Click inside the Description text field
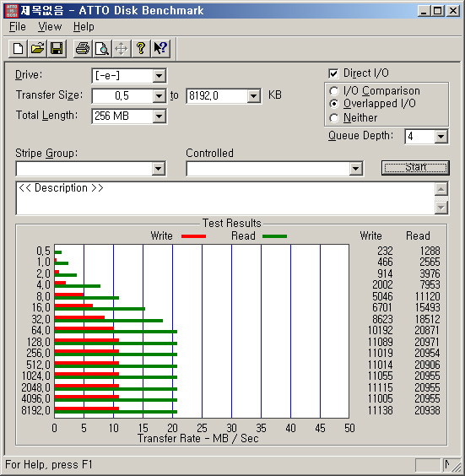465x476 pixels. pyautogui.click(x=225, y=198)
